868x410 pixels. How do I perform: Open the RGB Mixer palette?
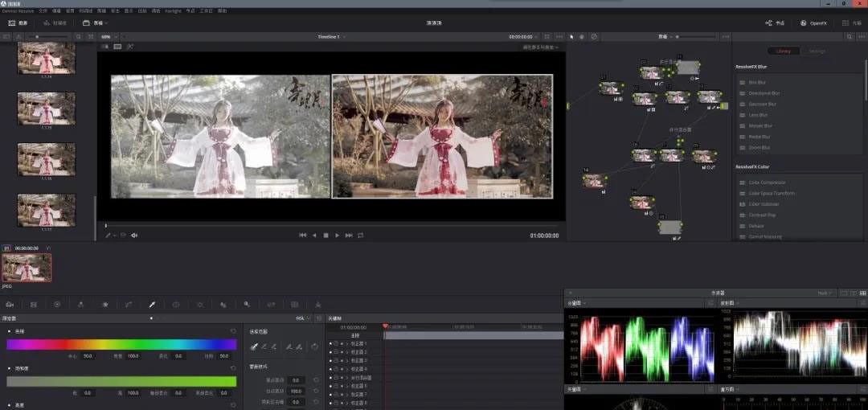[x=81, y=305]
